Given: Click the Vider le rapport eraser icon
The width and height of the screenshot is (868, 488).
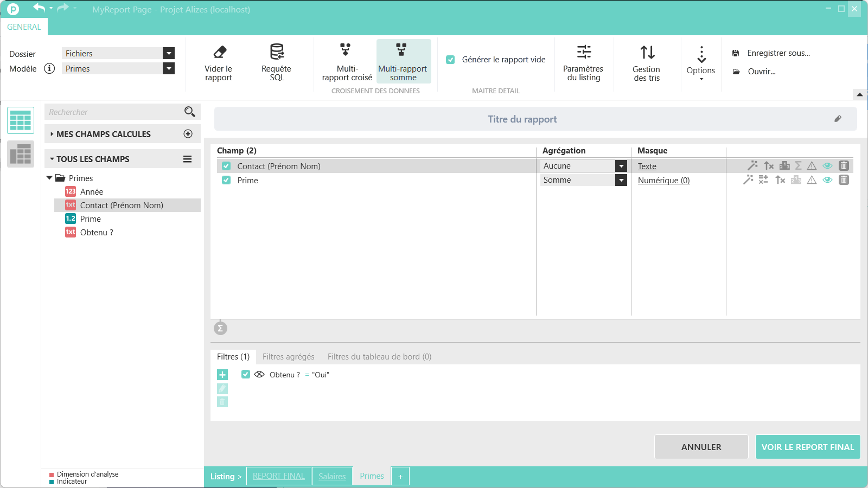Looking at the screenshot, I should click(x=219, y=53).
